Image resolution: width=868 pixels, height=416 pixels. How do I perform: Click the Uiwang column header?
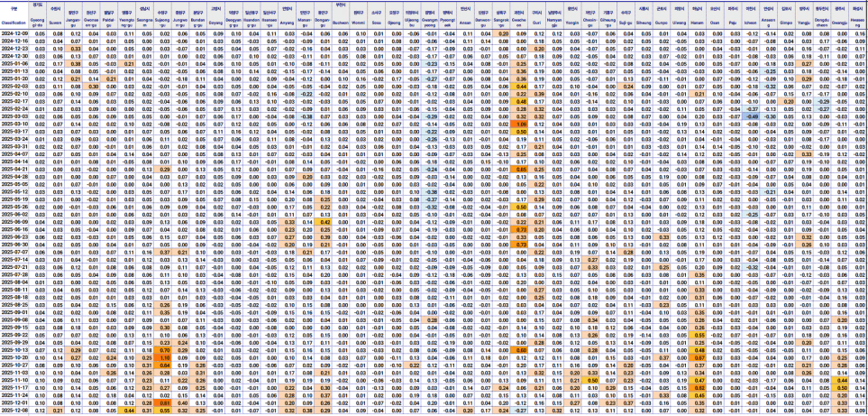681,16
